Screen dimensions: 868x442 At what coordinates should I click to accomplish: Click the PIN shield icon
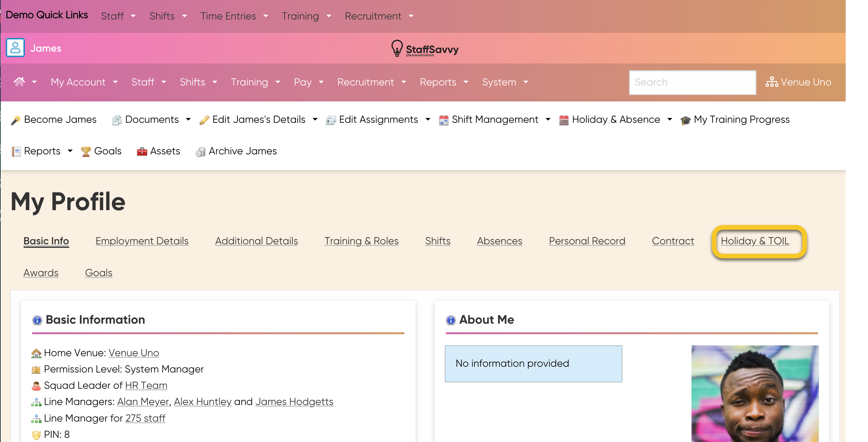(36, 435)
